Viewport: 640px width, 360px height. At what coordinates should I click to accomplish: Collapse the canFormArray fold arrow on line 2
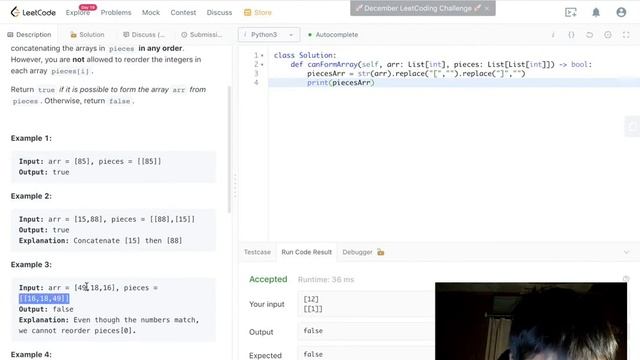coord(262,64)
